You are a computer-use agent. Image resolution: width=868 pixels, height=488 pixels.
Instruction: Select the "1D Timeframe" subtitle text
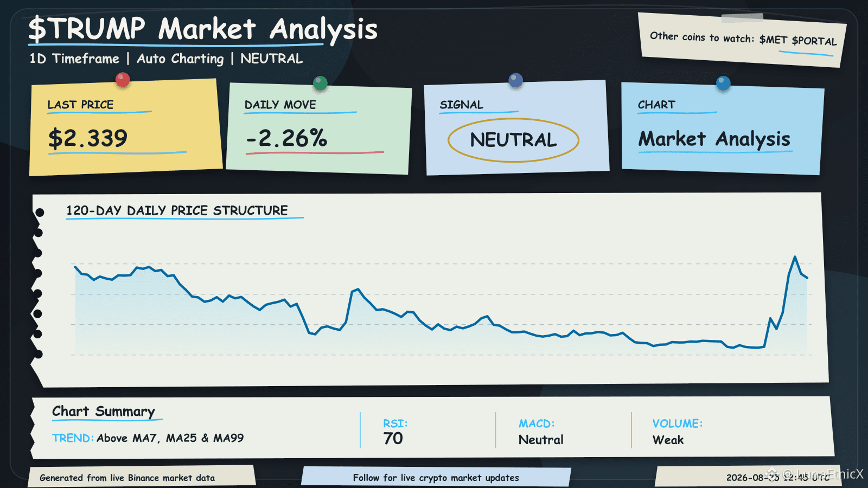[74, 59]
